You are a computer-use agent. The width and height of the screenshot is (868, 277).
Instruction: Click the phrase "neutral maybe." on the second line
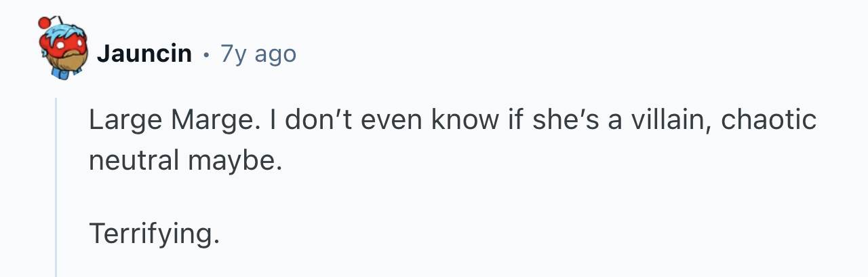184,161
